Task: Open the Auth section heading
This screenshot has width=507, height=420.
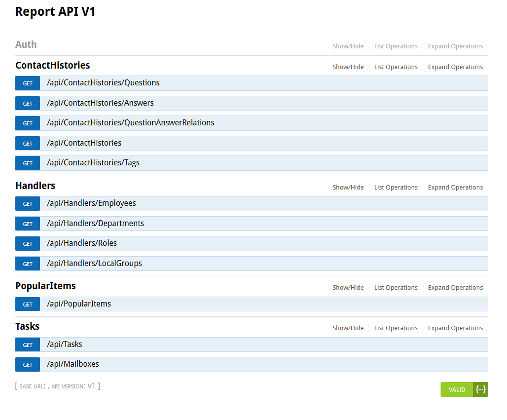Action: coord(26,44)
